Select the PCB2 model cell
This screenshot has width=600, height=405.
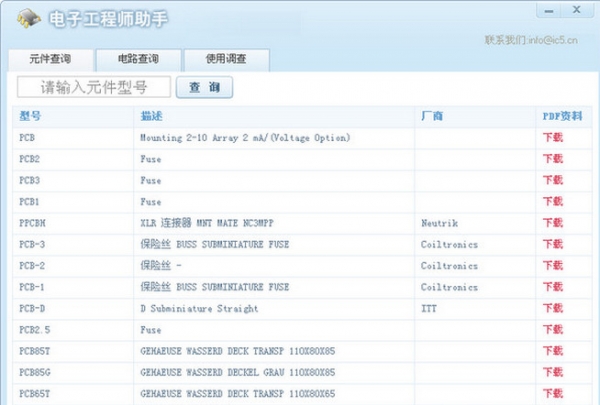[x=29, y=159]
